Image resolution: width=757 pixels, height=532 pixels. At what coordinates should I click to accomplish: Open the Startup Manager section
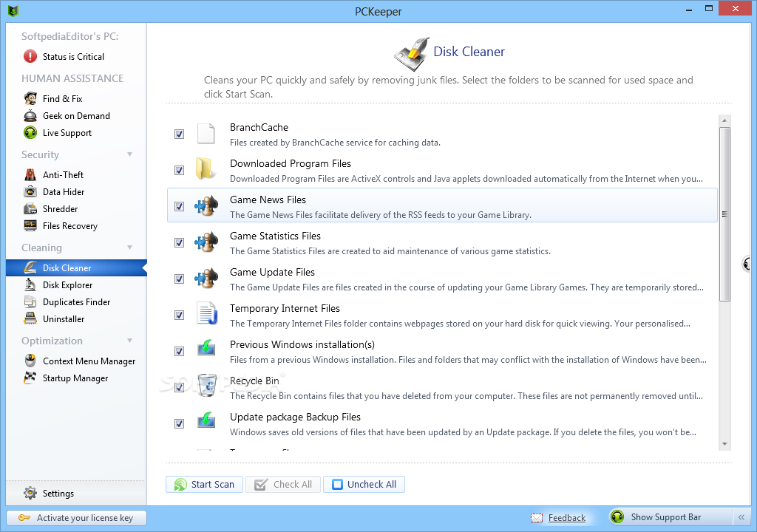coord(76,378)
